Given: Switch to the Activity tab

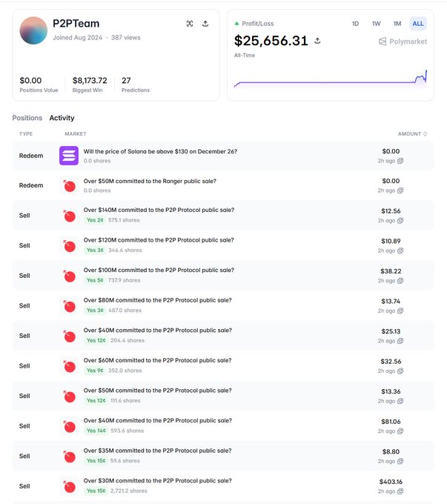Looking at the screenshot, I should coord(62,118).
